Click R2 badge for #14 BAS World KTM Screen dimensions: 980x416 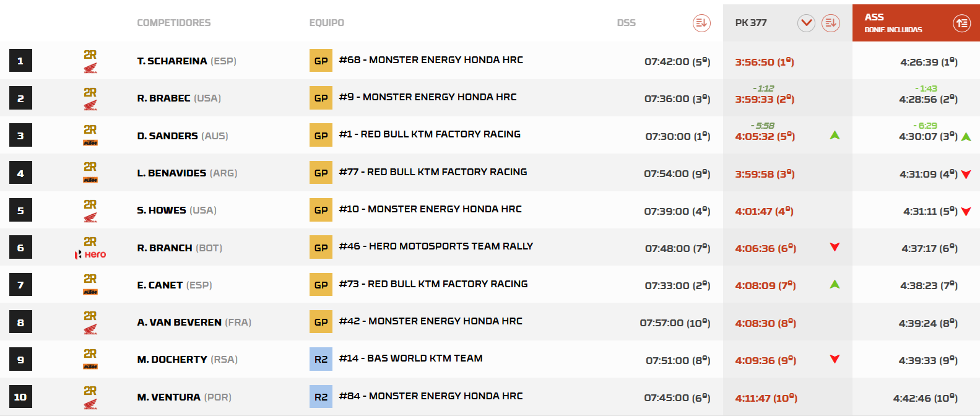(321, 359)
